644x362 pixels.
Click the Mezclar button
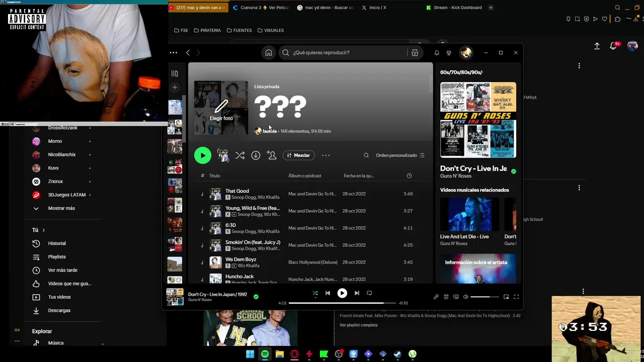[298, 155]
